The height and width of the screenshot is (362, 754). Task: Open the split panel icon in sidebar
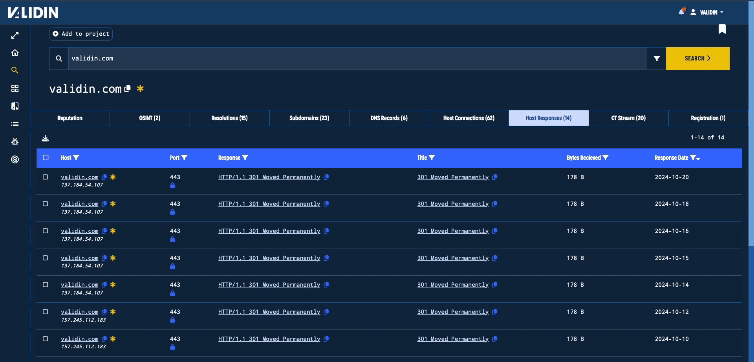[15, 106]
